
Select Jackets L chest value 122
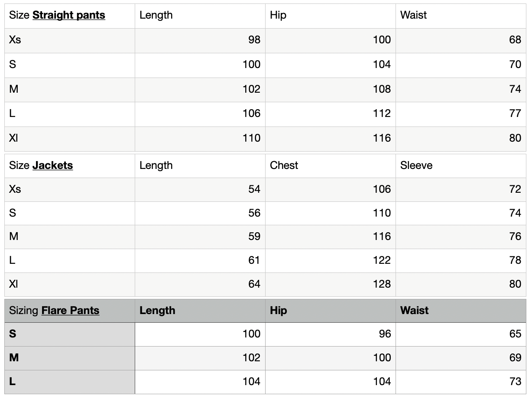[382, 260]
